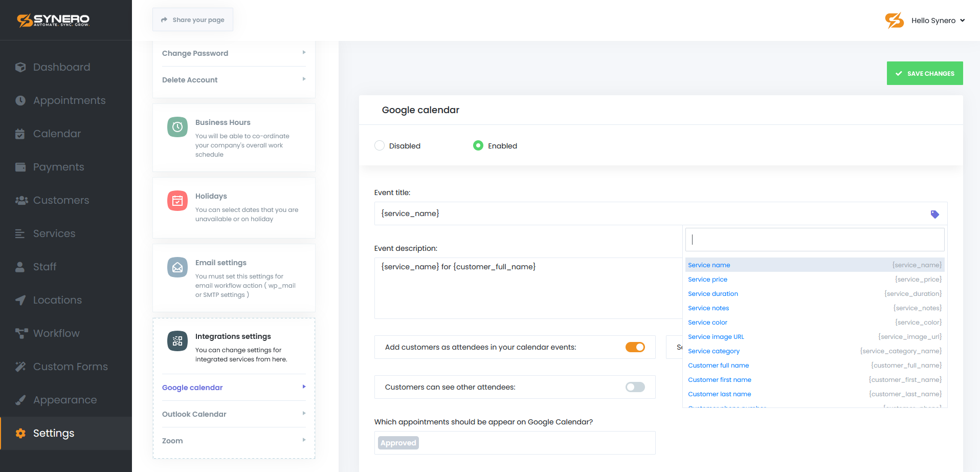The height and width of the screenshot is (472, 980).
Task: Click the Appearance brush icon
Action: 20,400
